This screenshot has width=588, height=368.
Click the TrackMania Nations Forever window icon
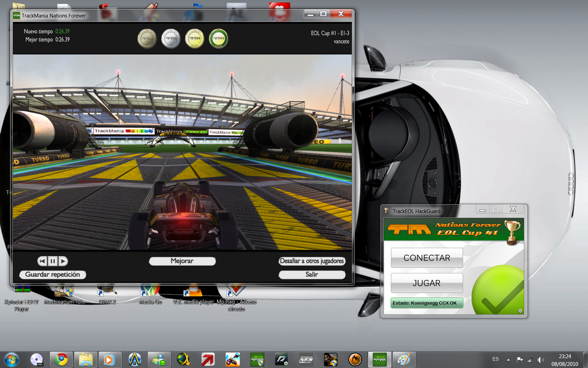click(16, 15)
